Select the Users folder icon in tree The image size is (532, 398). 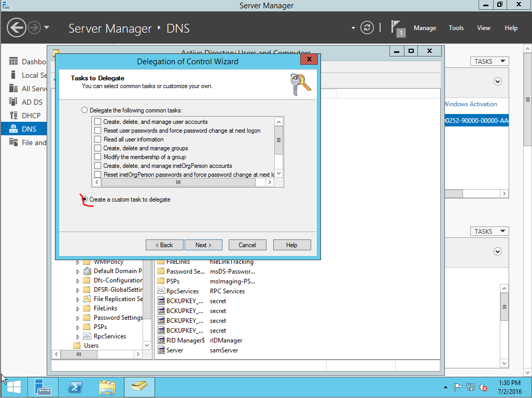[77, 346]
